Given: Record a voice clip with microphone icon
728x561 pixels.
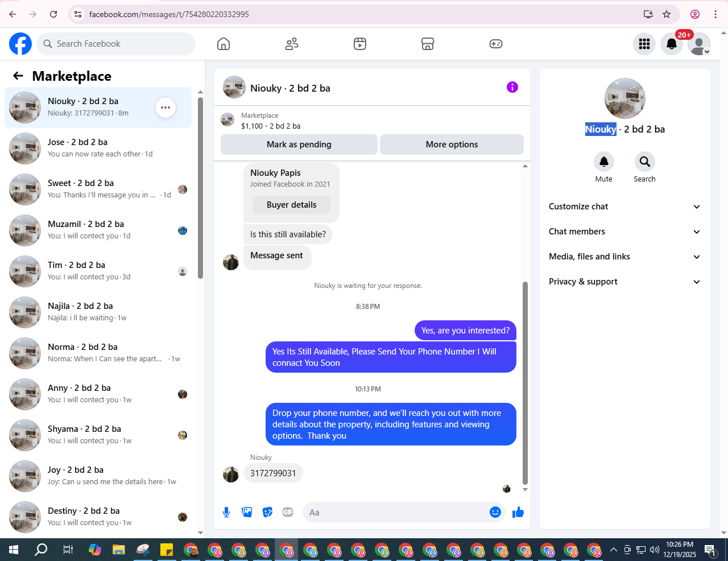Looking at the screenshot, I should click(226, 512).
